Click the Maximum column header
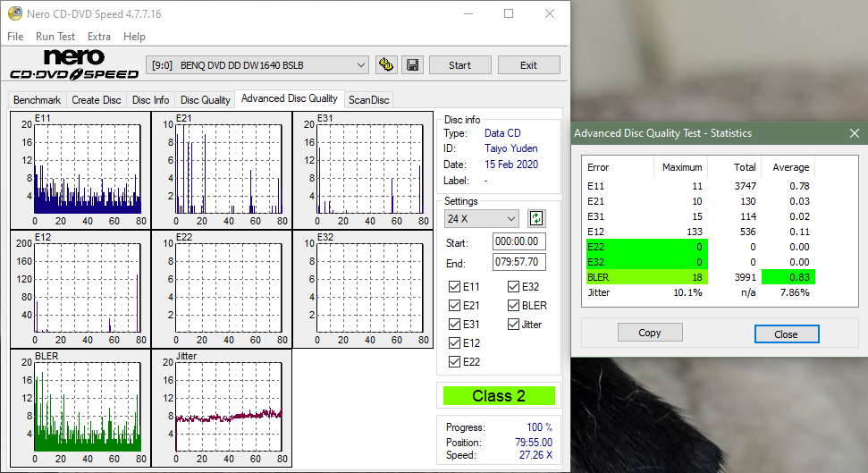The image size is (868, 473). click(x=682, y=167)
